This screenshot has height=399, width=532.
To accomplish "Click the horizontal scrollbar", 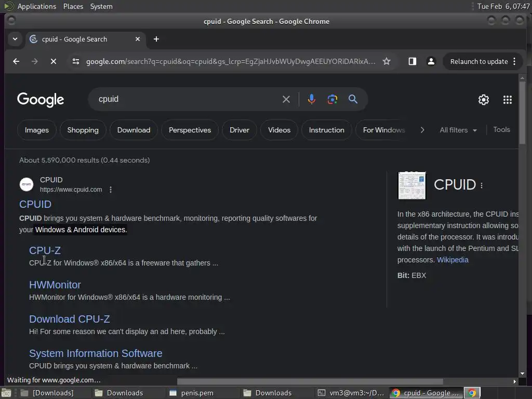I will [310, 381].
